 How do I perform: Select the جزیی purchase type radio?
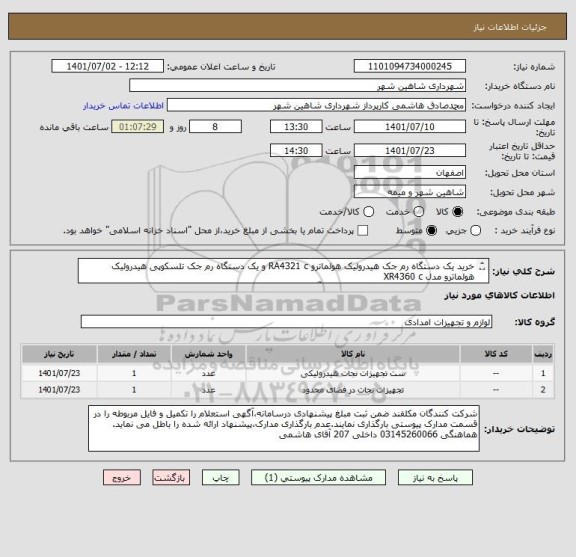[x=475, y=231]
